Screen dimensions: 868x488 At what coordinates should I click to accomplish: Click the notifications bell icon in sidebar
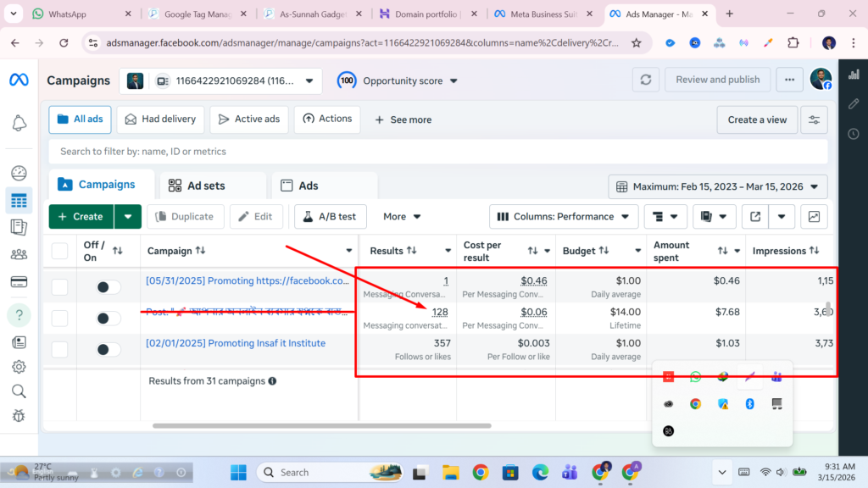19,124
